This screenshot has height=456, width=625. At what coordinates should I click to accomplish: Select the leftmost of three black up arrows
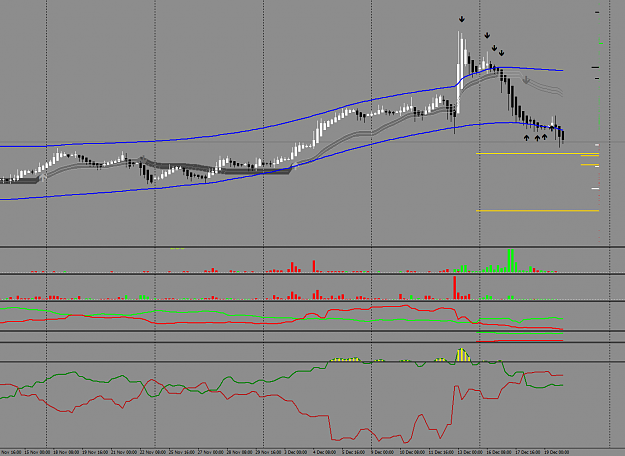(527, 138)
